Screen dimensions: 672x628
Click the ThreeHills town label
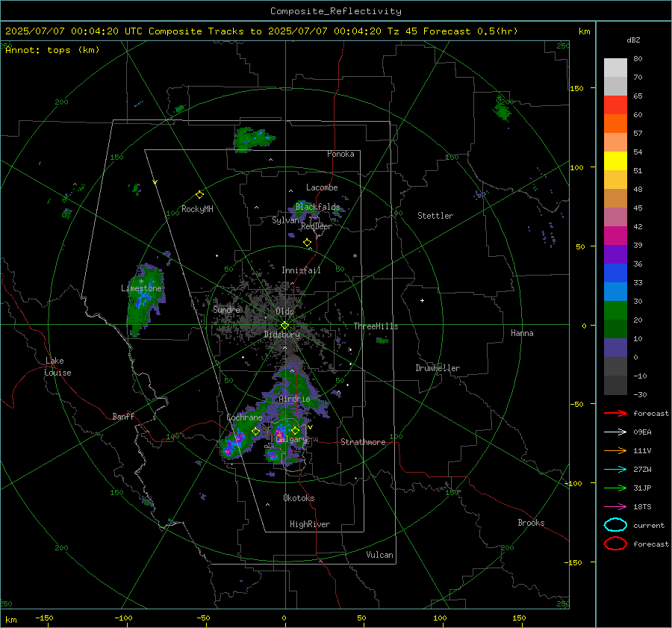[x=376, y=326]
